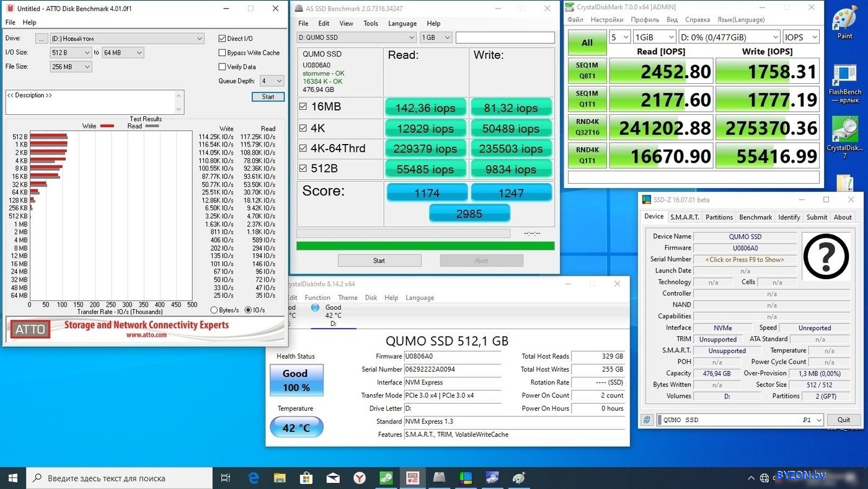The image size is (868, 489).
Task: Open SSD-Z QUMO SSD drive dropdown
Action: tap(740, 420)
